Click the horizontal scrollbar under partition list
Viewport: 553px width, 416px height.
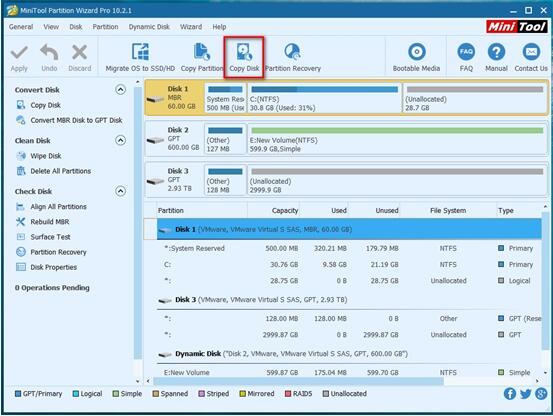(298, 381)
